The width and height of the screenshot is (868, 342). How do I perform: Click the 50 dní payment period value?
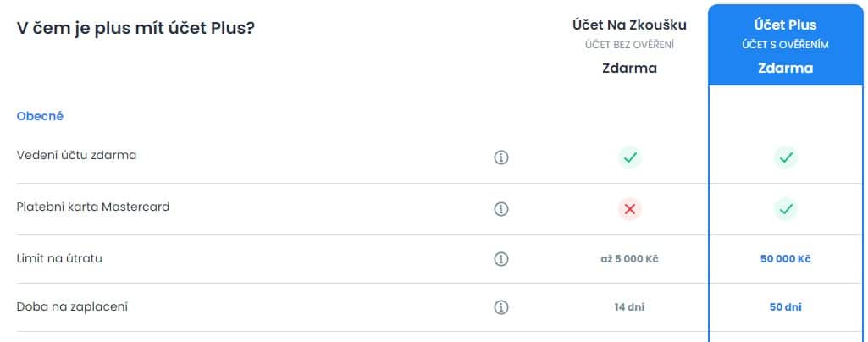[x=786, y=307]
